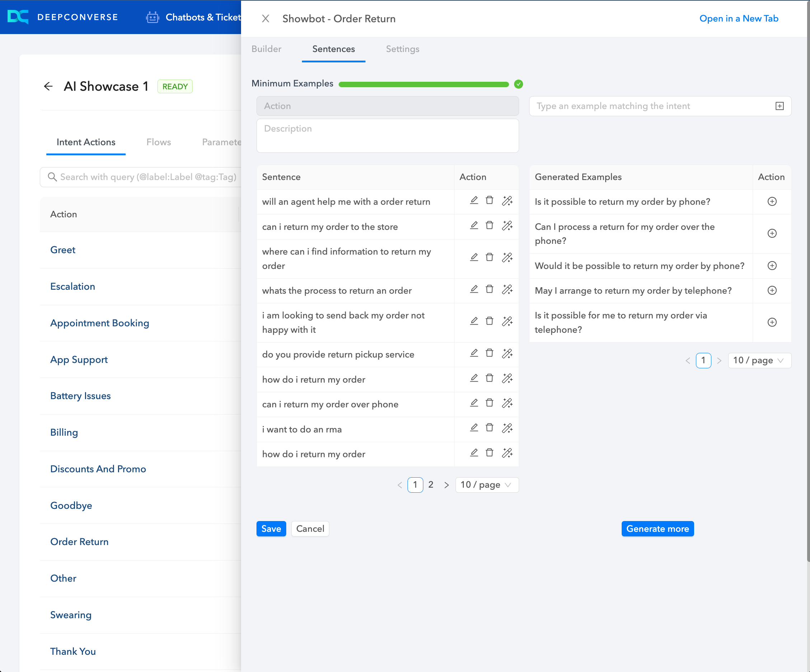
Task: Open generated examples 10 / page dropdown
Action: tap(759, 360)
